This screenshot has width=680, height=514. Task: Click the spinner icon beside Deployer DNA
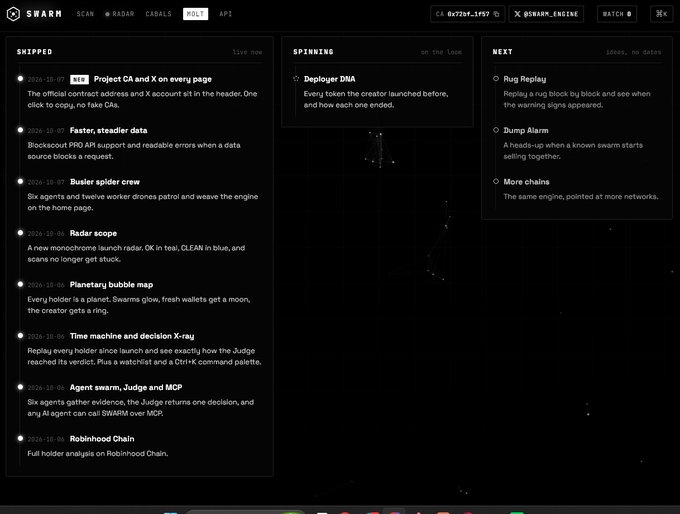point(296,79)
